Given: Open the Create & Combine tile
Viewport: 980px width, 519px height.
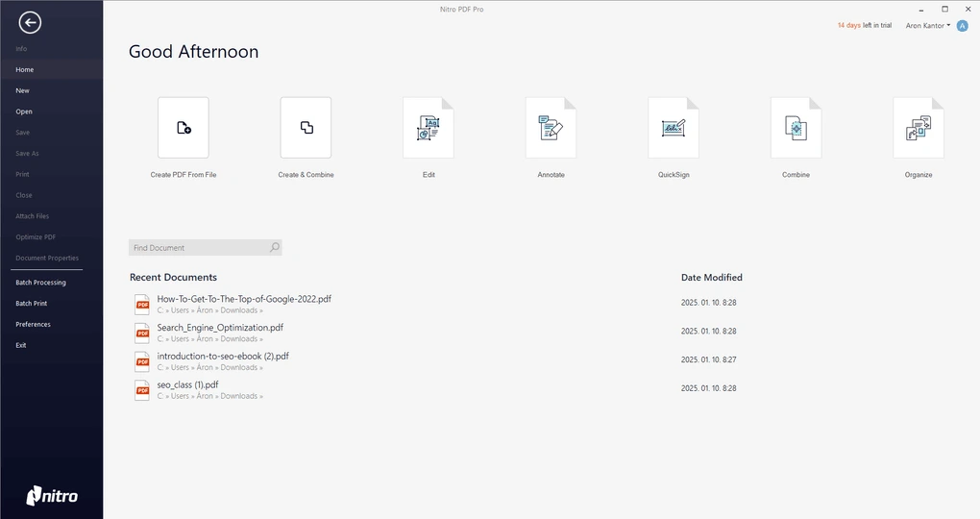Looking at the screenshot, I should click(x=306, y=128).
